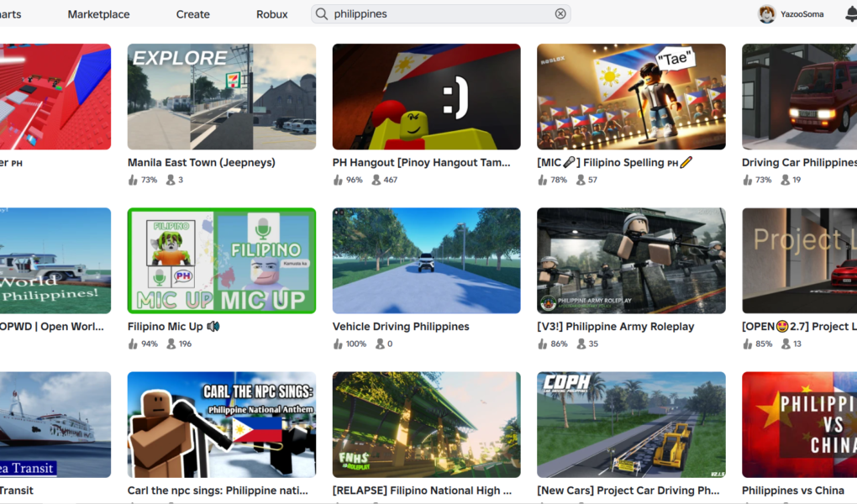Screen dimensions: 857x504
Task: Go to the Robux page
Action: (x=271, y=14)
